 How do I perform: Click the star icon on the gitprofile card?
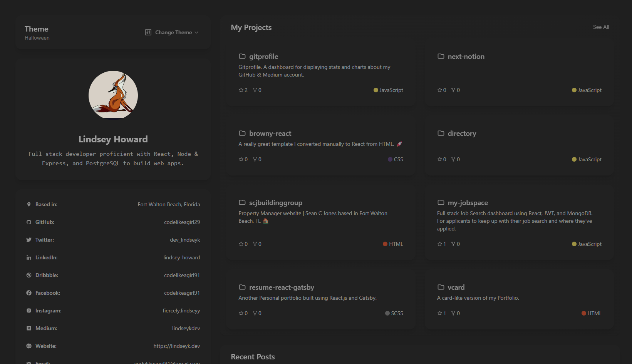click(x=241, y=90)
